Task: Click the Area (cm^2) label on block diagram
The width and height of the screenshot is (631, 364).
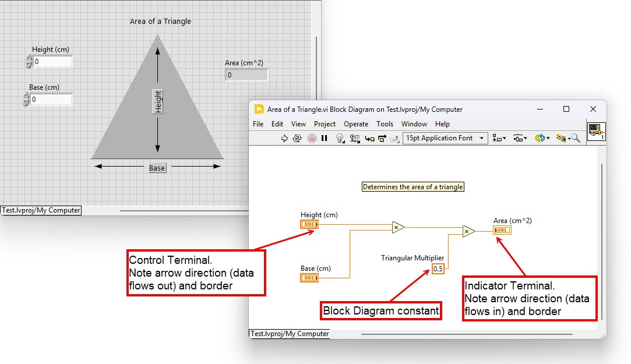Action: [x=512, y=220]
